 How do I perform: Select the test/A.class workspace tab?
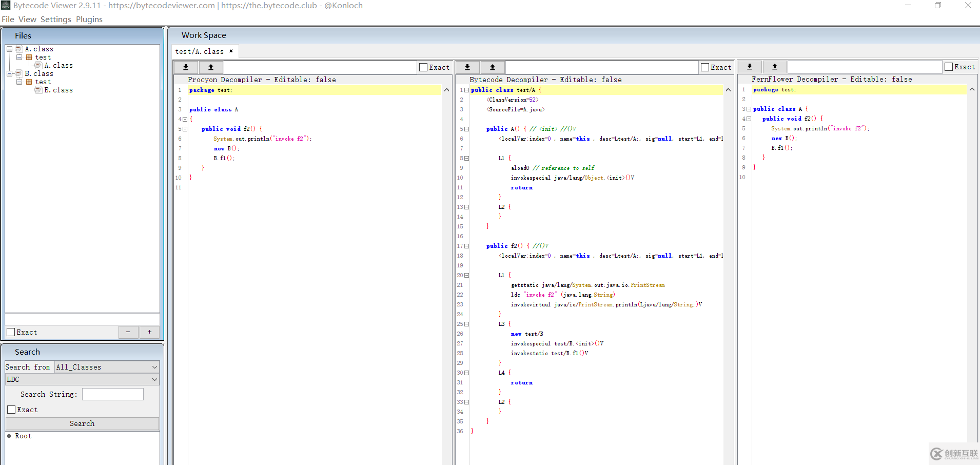coord(200,51)
